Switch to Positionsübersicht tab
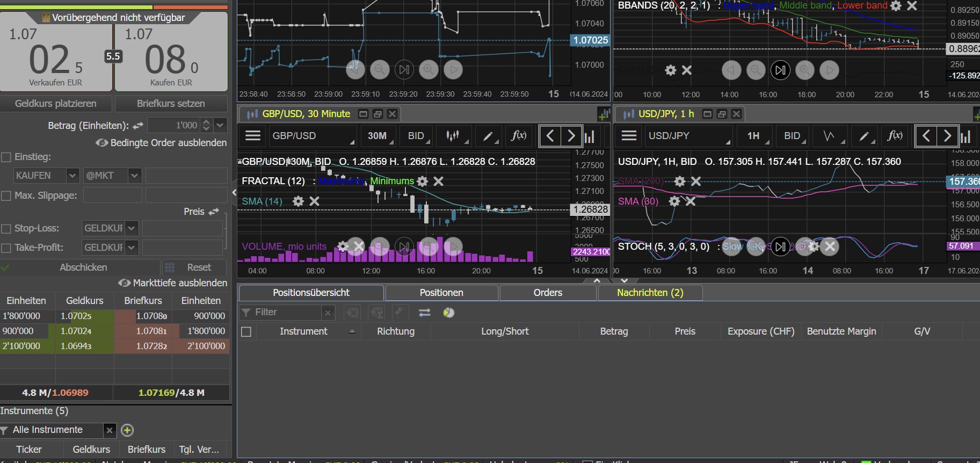The image size is (980, 463). click(x=311, y=293)
